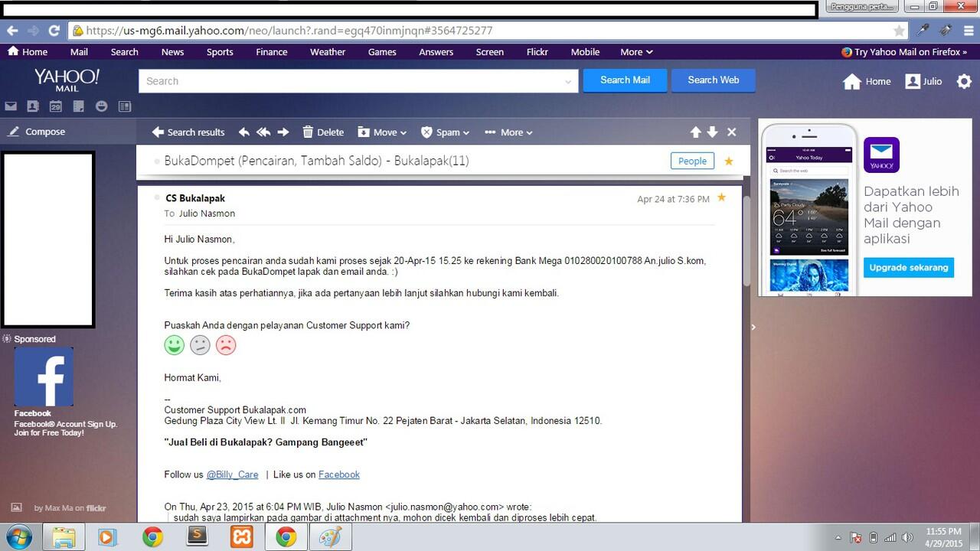The width and height of the screenshot is (980, 551).
Task: Rate support with red sad face
Action: pos(226,345)
